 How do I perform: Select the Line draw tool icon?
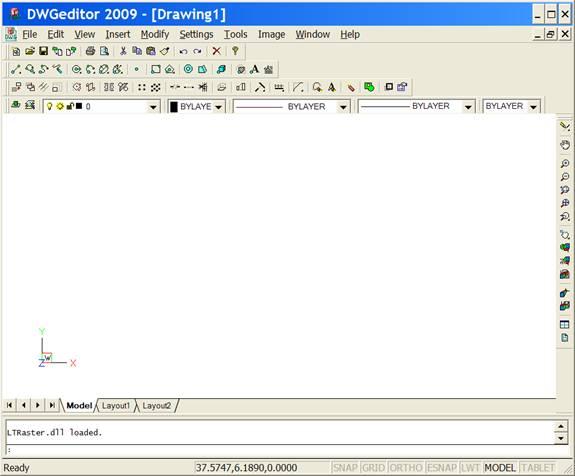point(16,69)
